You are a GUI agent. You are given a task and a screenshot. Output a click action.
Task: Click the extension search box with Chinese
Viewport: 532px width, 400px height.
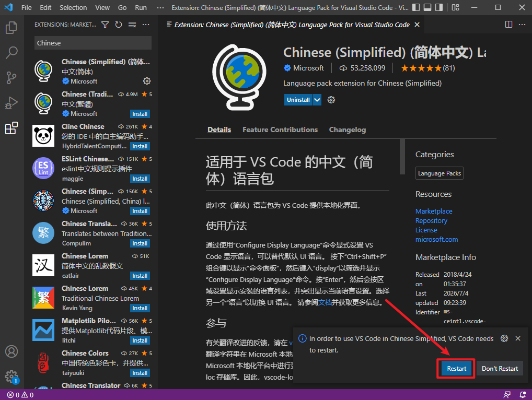93,43
